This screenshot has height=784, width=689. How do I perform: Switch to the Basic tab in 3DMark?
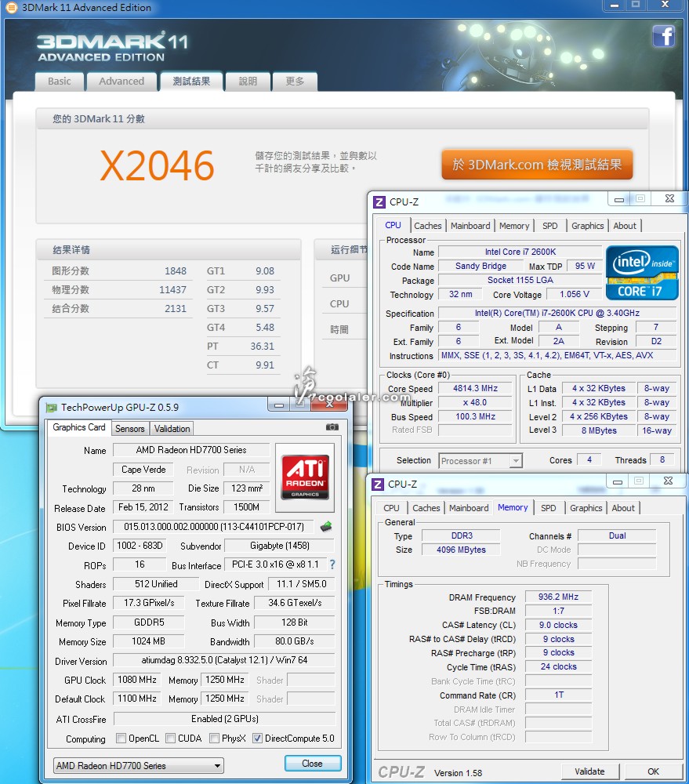[x=60, y=82]
